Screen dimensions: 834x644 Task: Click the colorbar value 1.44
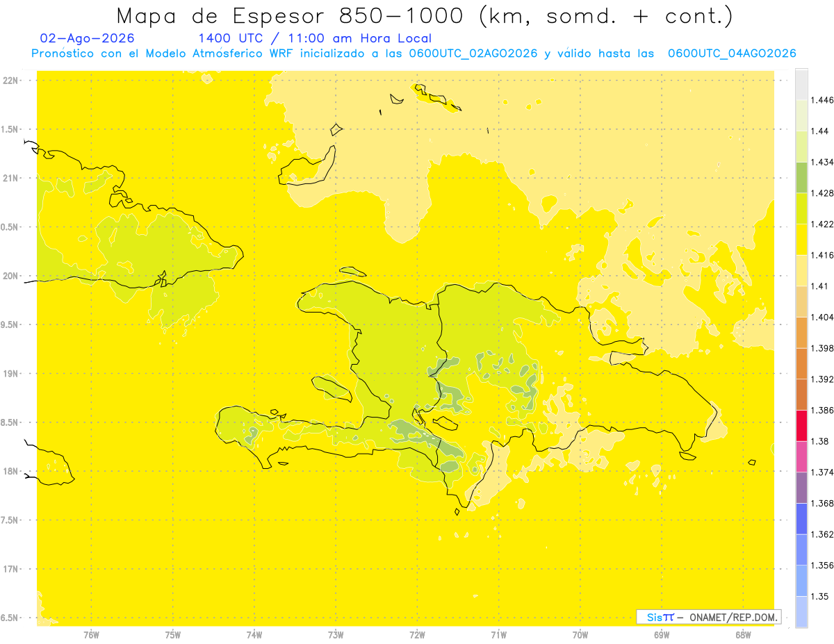click(x=820, y=131)
